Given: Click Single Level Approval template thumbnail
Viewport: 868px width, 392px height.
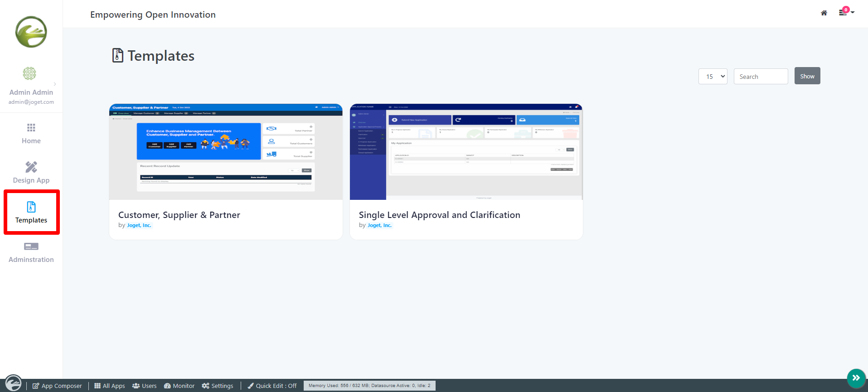Looking at the screenshot, I should 466,152.
